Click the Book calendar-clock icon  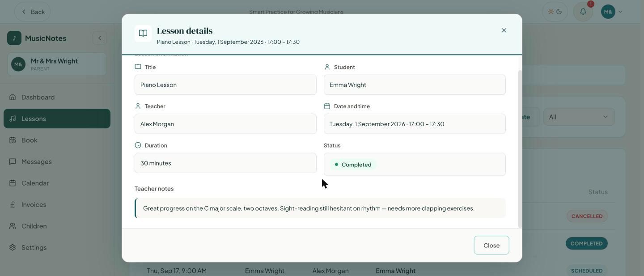coord(13,140)
